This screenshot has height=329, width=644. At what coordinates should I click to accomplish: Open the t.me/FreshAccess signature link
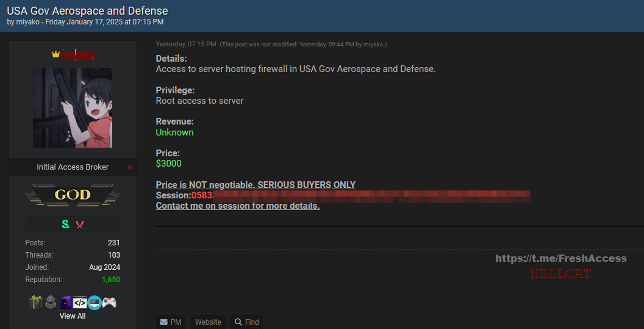pyautogui.click(x=561, y=258)
